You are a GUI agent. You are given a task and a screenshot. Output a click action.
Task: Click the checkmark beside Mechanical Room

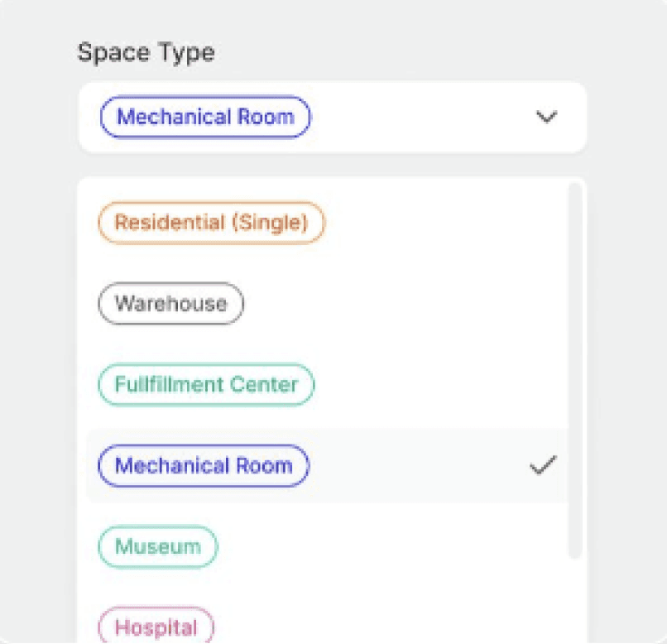click(543, 466)
